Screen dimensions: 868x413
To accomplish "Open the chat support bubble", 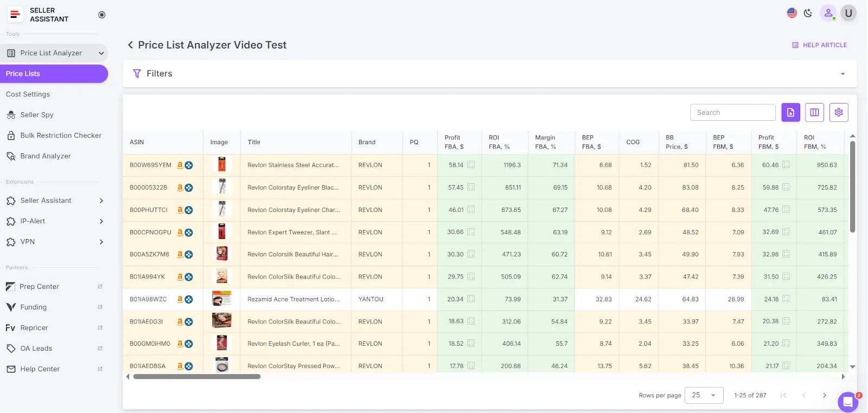I will (848, 402).
